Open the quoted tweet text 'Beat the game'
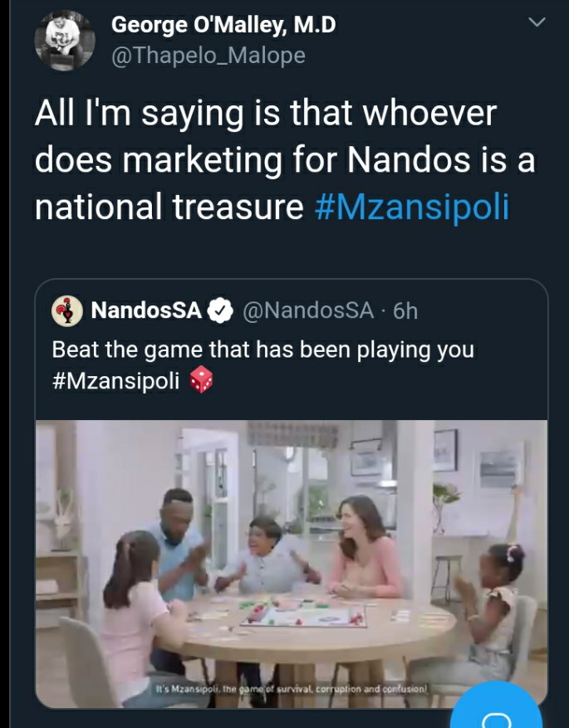Screen dimensions: 569x728 pyautogui.click(x=262, y=349)
